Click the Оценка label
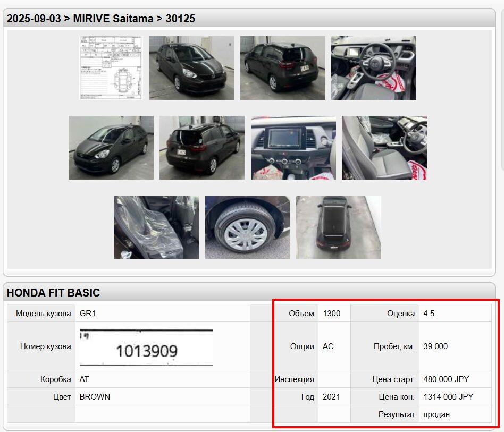The width and height of the screenshot is (504, 432). (x=401, y=314)
